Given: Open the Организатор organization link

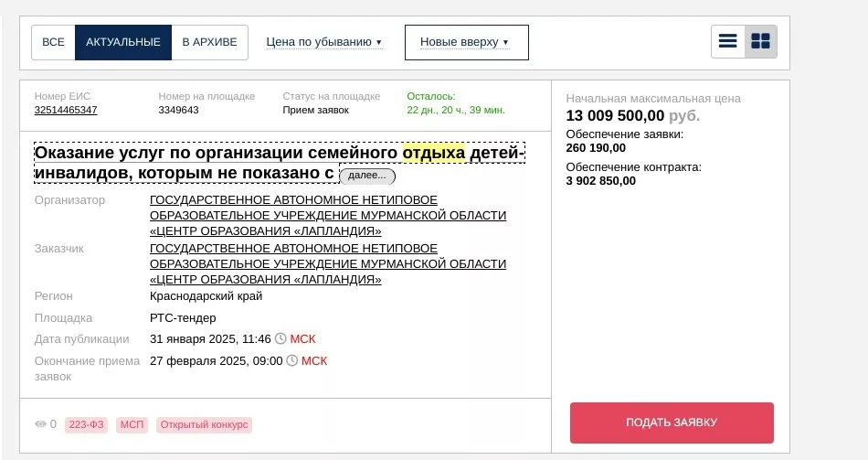Looking at the screenshot, I should point(328,215).
